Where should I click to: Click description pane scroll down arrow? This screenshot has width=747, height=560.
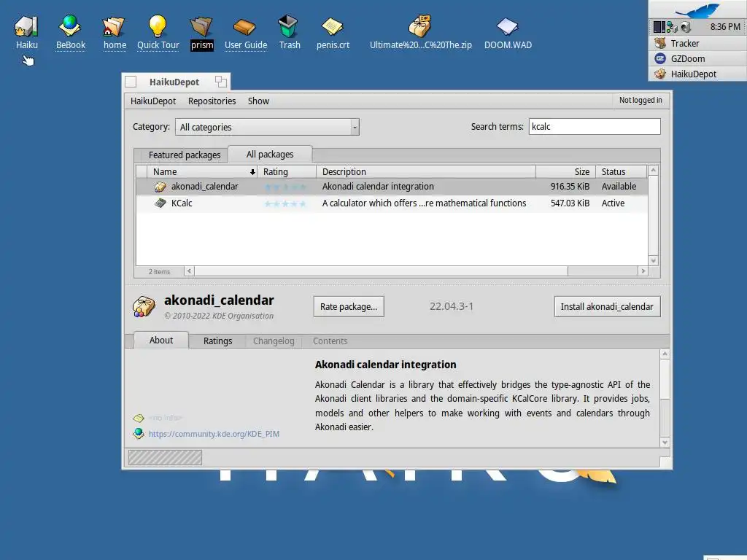coord(665,443)
